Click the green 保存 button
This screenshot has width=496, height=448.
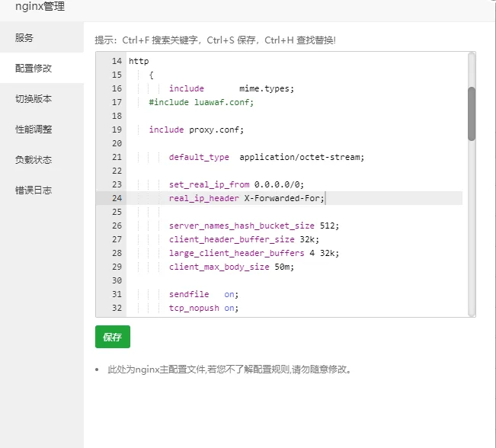tap(113, 337)
